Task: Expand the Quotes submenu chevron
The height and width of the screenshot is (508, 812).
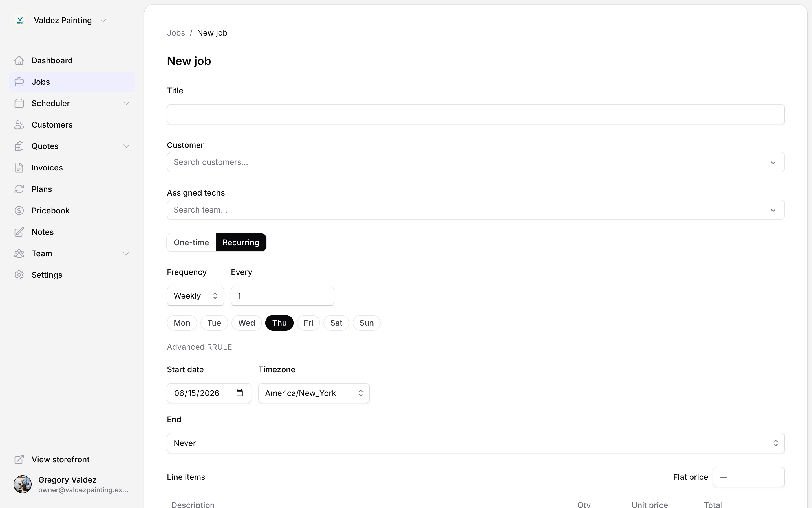Action: (126, 146)
